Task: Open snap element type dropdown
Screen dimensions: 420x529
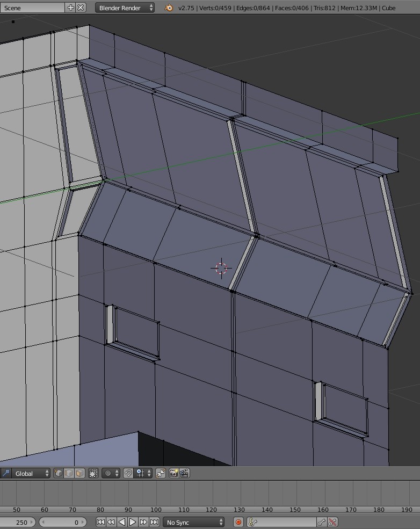Action: click(x=143, y=473)
